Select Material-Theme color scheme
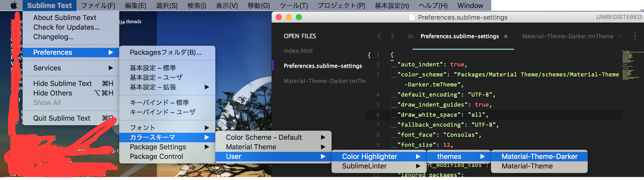The height and width of the screenshot is (180, 644). pyautogui.click(x=539, y=166)
